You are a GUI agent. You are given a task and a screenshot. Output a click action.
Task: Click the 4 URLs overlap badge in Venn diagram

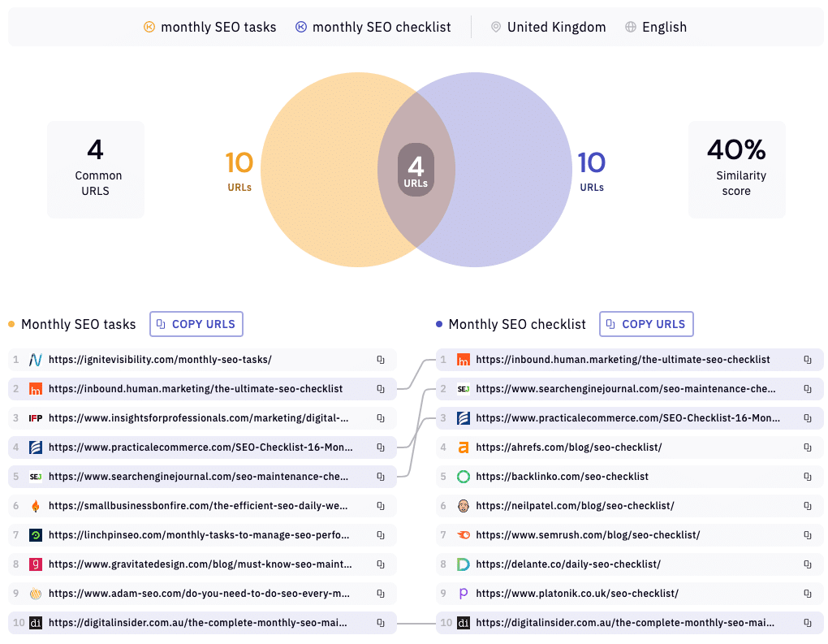click(x=416, y=172)
